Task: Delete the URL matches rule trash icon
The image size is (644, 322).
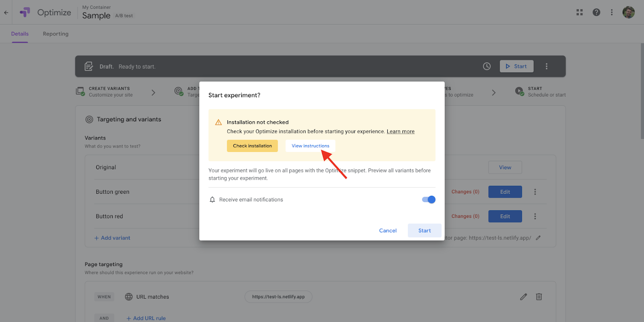Action: coord(539,297)
